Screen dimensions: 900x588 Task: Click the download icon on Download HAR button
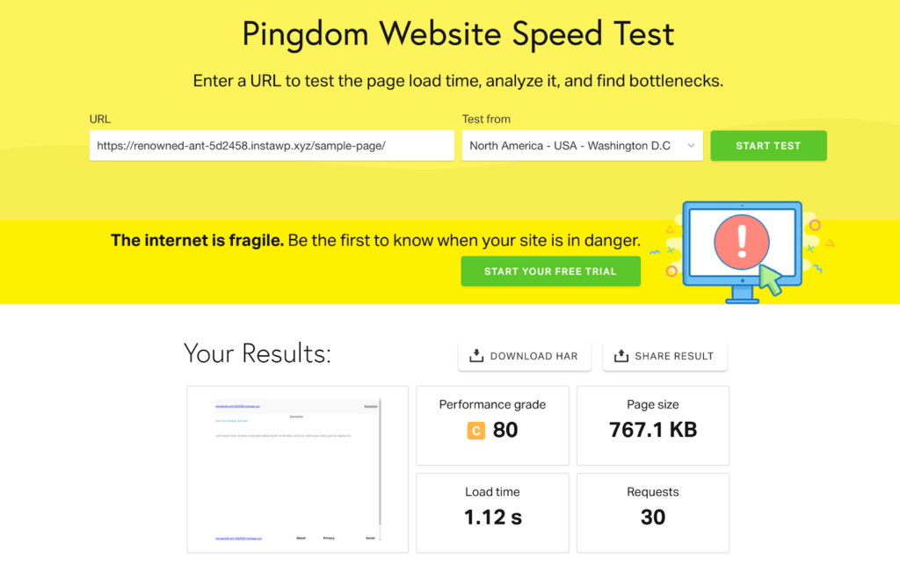pos(476,356)
